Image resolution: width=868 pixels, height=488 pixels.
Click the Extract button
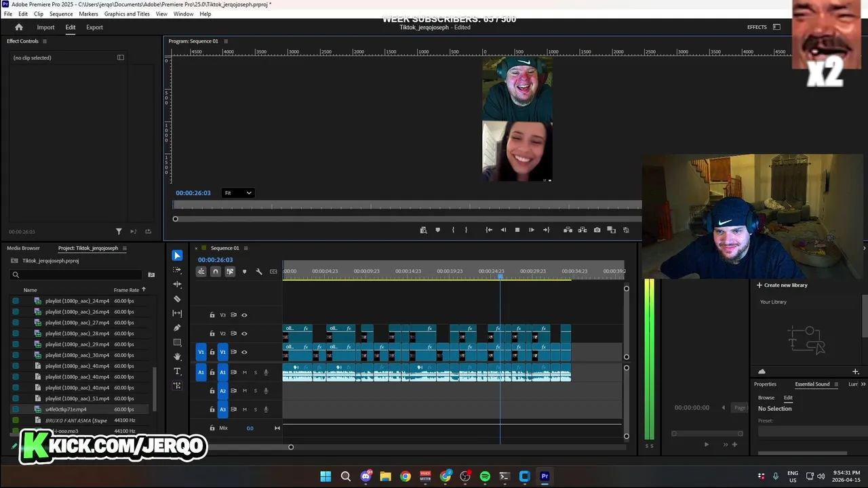pyautogui.click(x=582, y=230)
